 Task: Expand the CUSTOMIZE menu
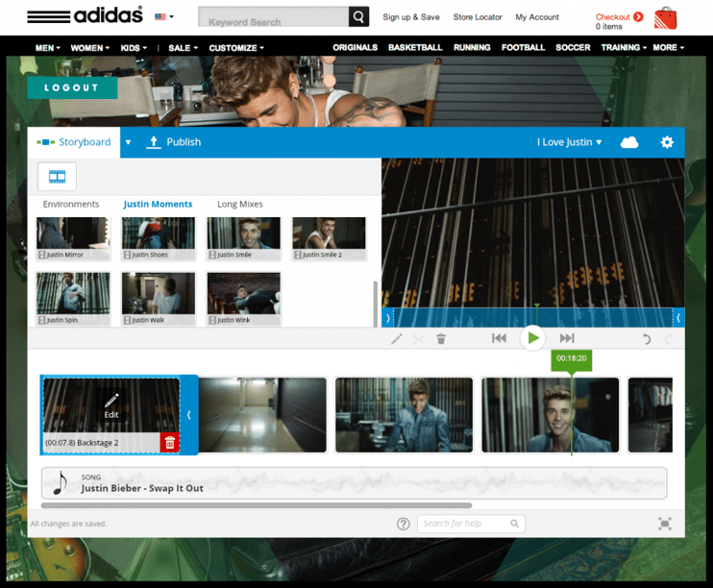(236, 48)
